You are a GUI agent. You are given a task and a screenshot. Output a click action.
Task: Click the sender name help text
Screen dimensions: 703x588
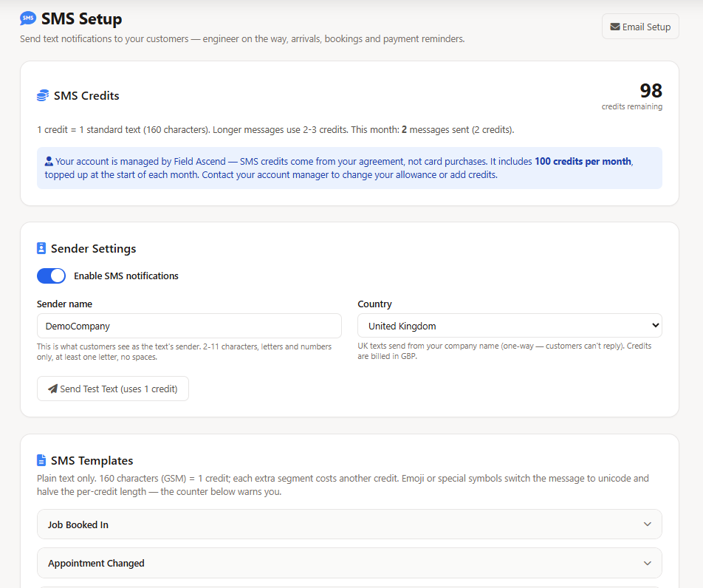pos(185,352)
